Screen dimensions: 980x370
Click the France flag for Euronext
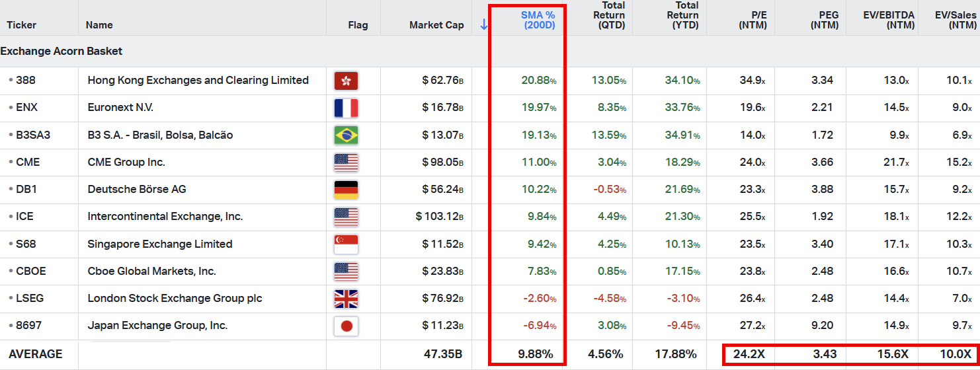point(346,108)
